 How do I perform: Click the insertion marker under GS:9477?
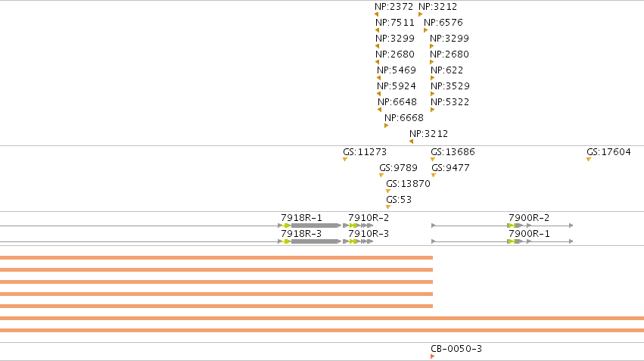pos(434,176)
